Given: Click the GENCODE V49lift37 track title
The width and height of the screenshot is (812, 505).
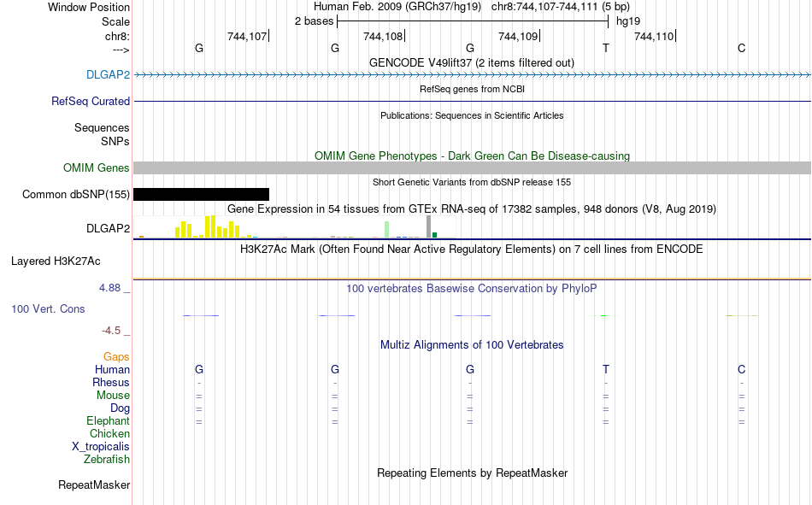Looking at the screenshot, I should 471,62.
